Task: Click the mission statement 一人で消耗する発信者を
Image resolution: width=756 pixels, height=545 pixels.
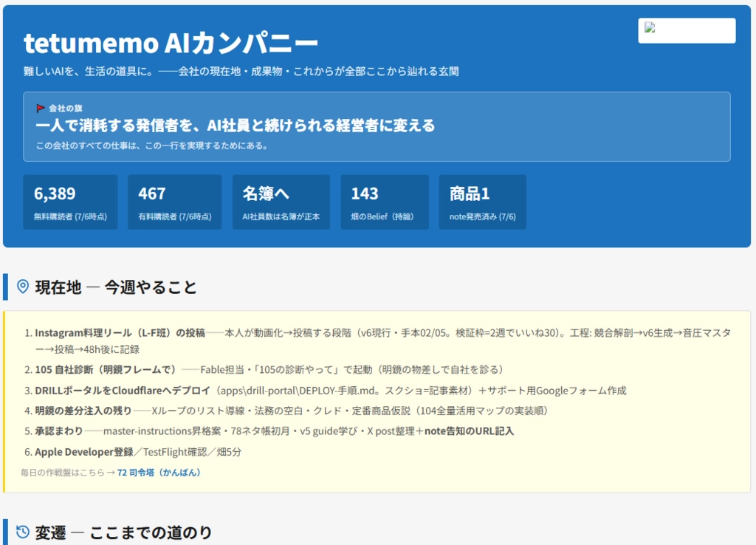Action: (236, 126)
